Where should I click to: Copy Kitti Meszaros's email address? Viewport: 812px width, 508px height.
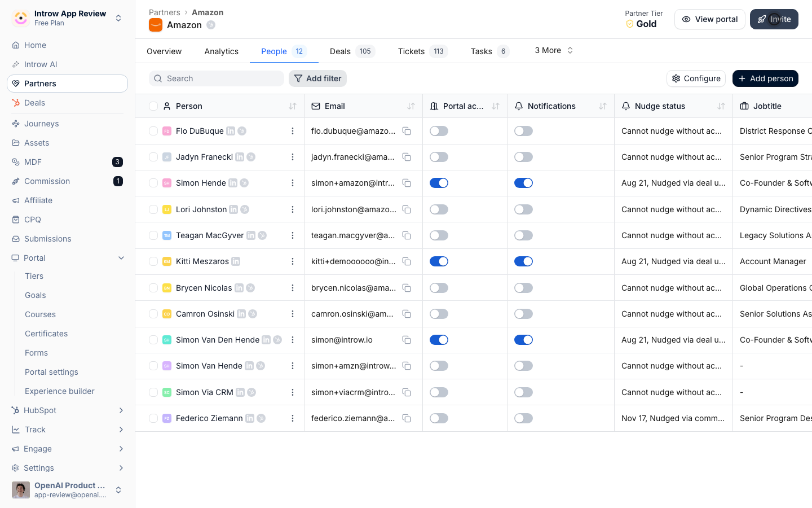pyautogui.click(x=407, y=261)
